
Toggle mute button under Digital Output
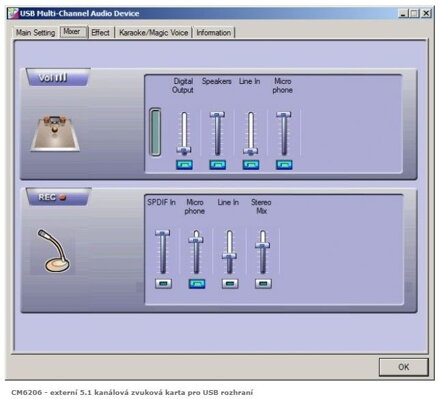[x=184, y=165]
